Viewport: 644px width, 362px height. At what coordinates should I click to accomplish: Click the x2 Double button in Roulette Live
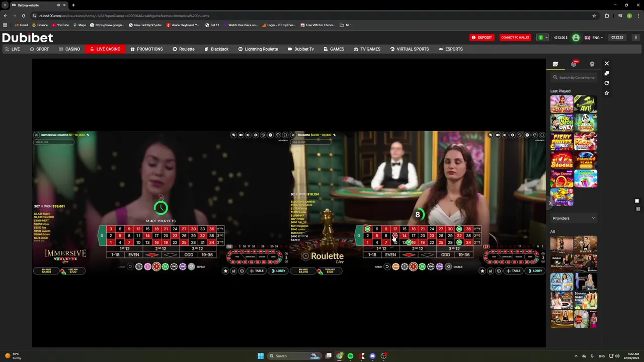coord(448,267)
